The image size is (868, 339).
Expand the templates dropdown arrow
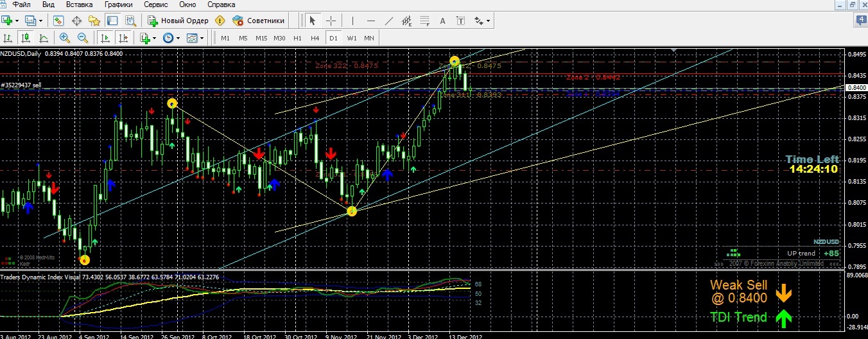(x=202, y=38)
